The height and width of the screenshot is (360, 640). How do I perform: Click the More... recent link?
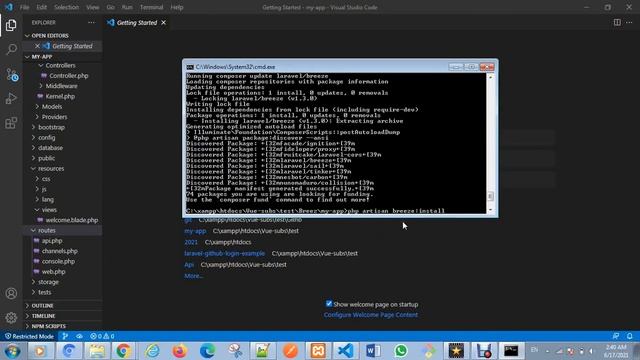pos(193,276)
